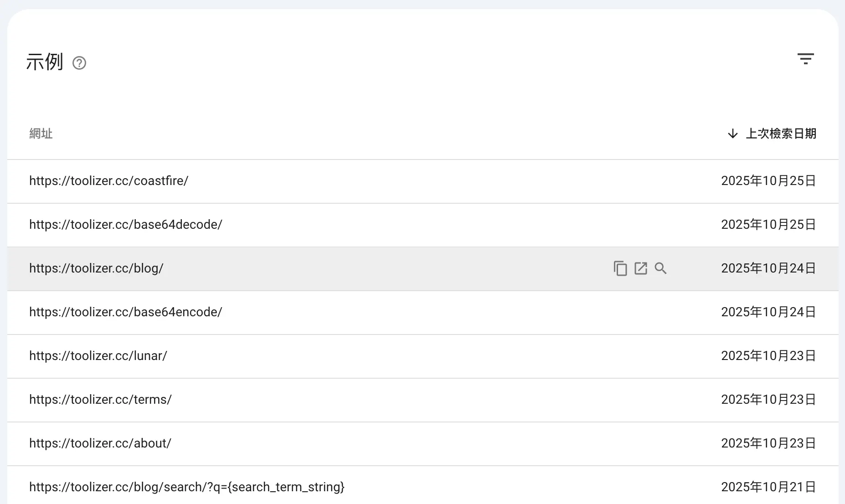Viewport: 845px width, 504px height.
Task: Click the help icon beside 示例
Action: 79,63
